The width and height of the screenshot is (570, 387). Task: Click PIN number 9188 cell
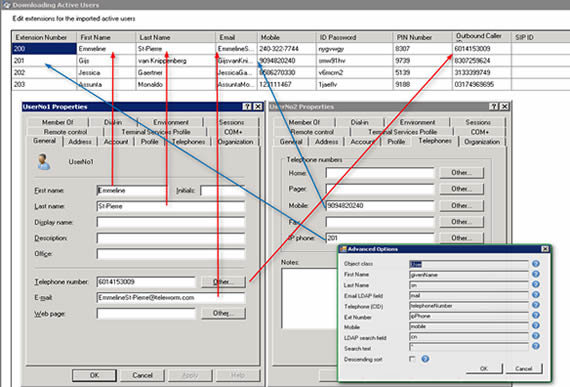[x=422, y=84]
